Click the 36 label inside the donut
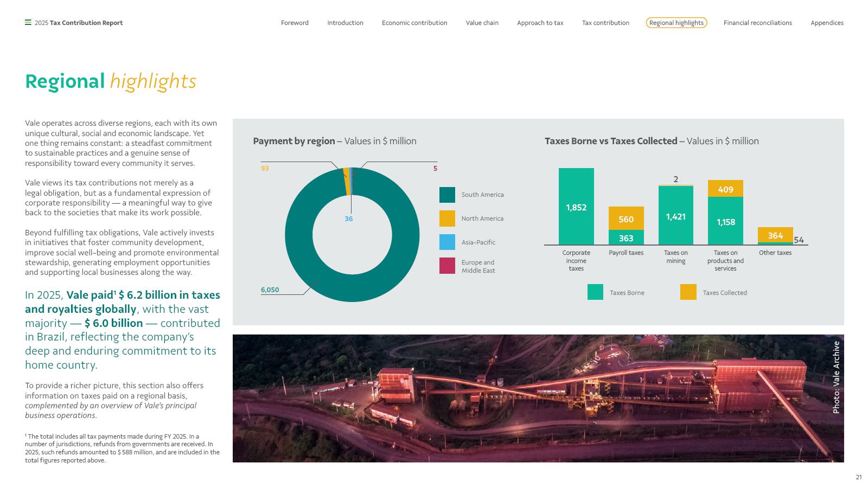This screenshot has width=868, height=489. point(348,219)
